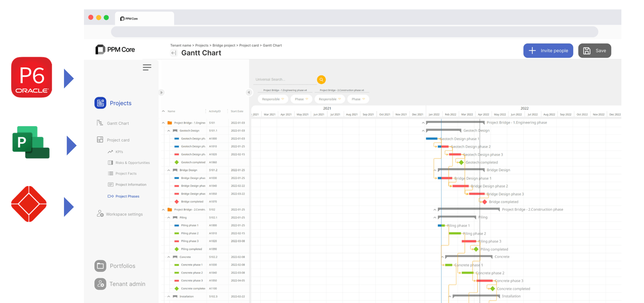
Task: Click Tenant name breadcrumb link
Action: click(181, 45)
